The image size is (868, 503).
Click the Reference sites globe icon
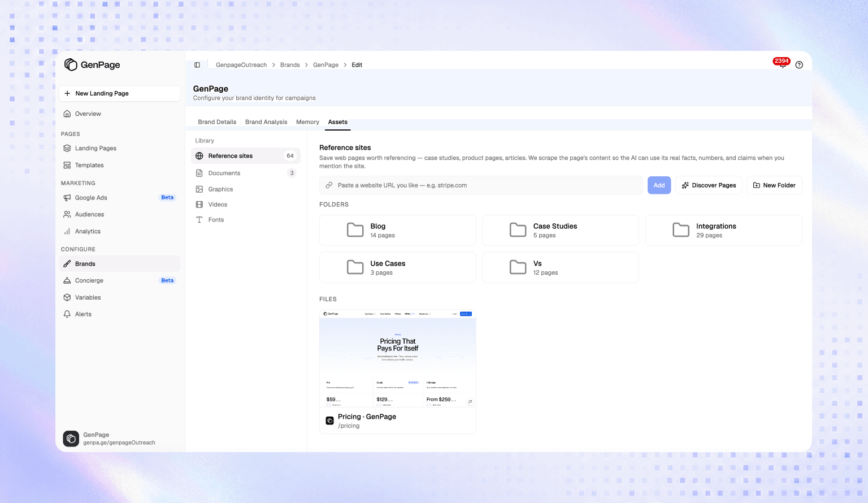pyautogui.click(x=199, y=156)
